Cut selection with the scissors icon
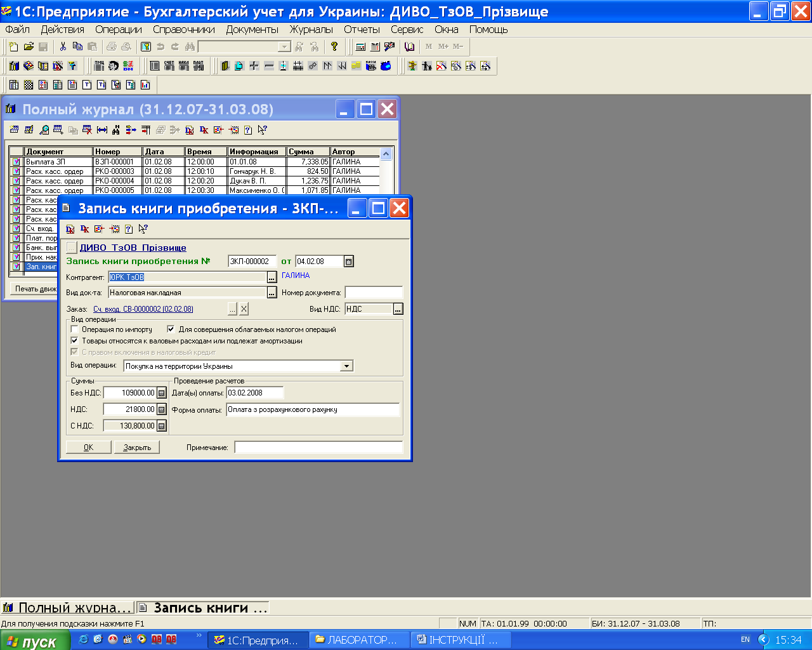 click(63, 47)
